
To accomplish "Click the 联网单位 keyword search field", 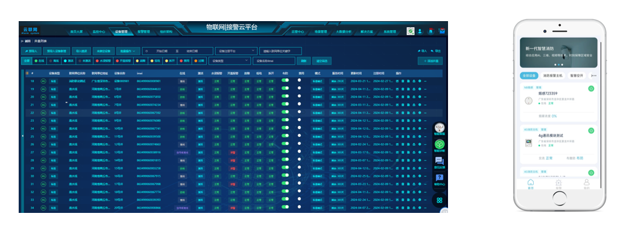I will click(x=280, y=51).
